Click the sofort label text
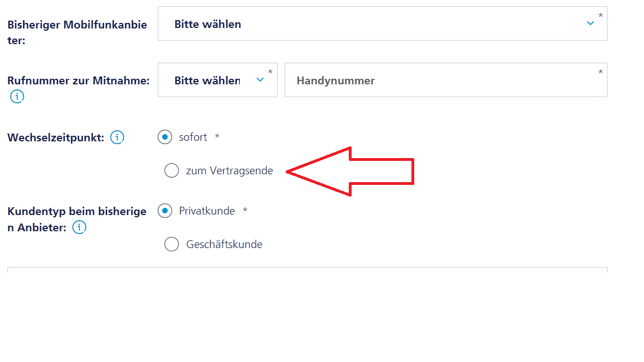The height and width of the screenshot is (362, 644). [x=193, y=137]
